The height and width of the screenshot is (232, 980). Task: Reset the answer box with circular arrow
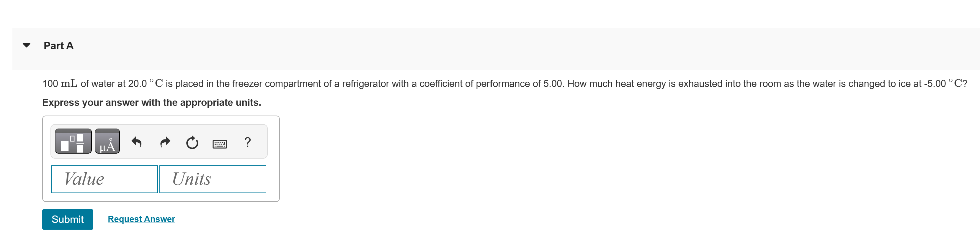pyautogui.click(x=192, y=143)
